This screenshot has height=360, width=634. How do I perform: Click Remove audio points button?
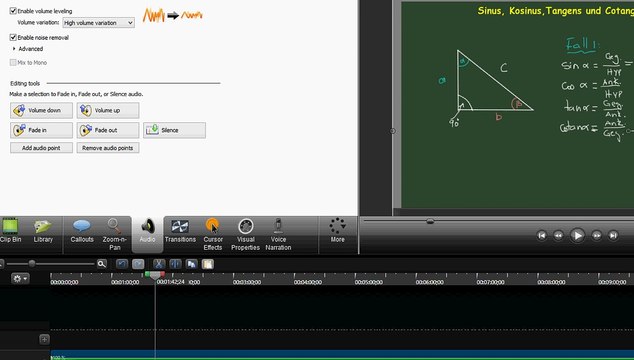point(108,148)
